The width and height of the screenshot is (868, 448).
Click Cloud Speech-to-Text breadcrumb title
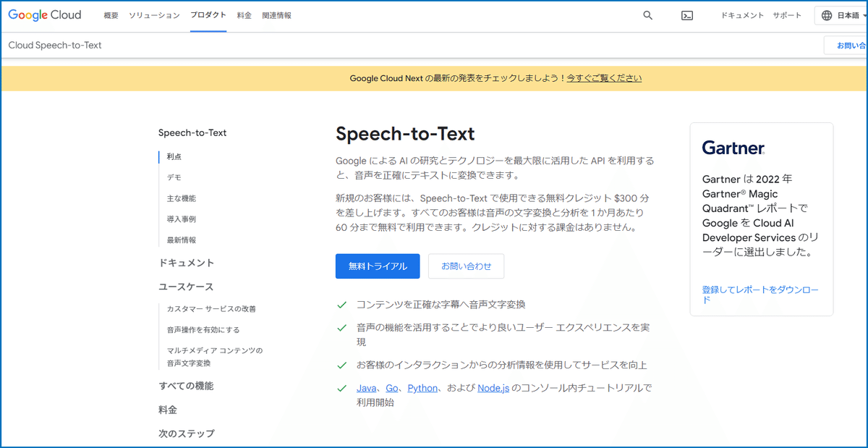pyautogui.click(x=55, y=45)
